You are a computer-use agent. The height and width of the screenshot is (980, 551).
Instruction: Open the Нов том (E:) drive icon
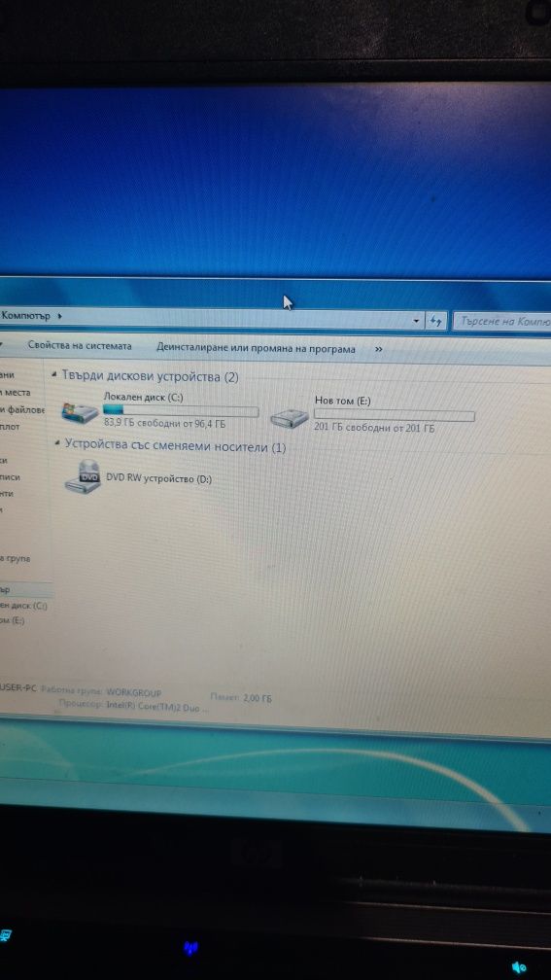point(290,417)
